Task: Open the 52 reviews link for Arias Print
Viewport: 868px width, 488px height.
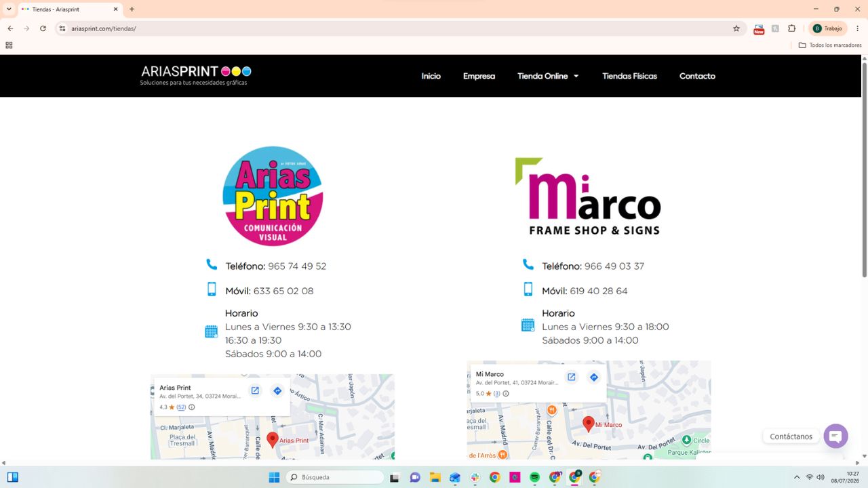Action: click(x=181, y=407)
